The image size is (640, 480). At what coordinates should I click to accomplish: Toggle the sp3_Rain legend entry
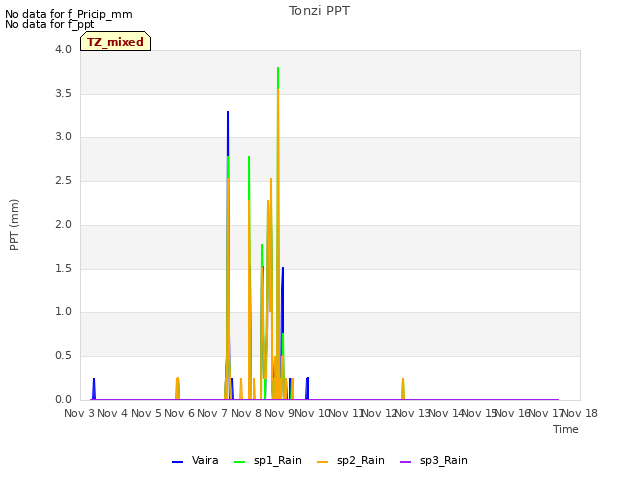pyautogui.click(x=433, y=460)
